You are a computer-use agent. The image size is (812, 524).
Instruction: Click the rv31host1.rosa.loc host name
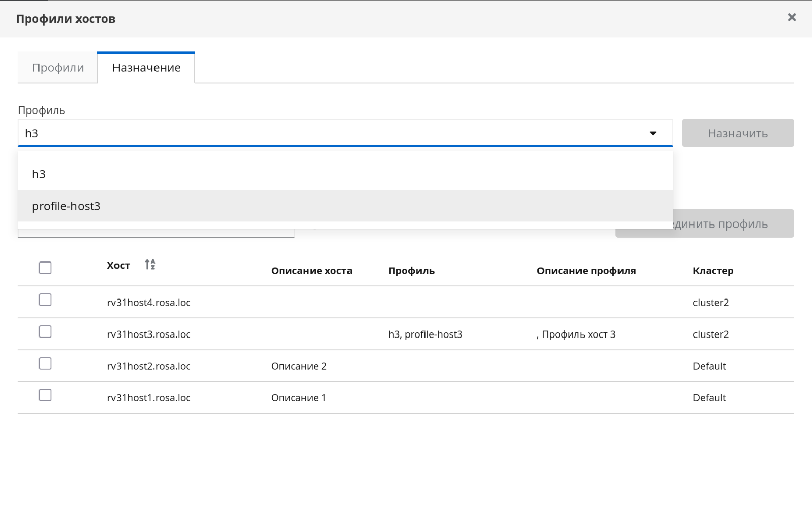pyautogui.click(x=149, y=398)
